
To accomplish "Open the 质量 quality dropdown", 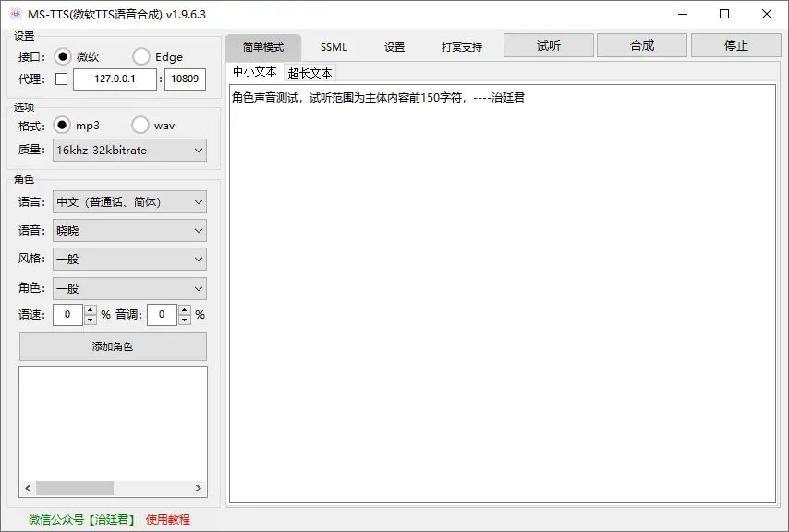I will pyautogui.click(x=129, y=150).
